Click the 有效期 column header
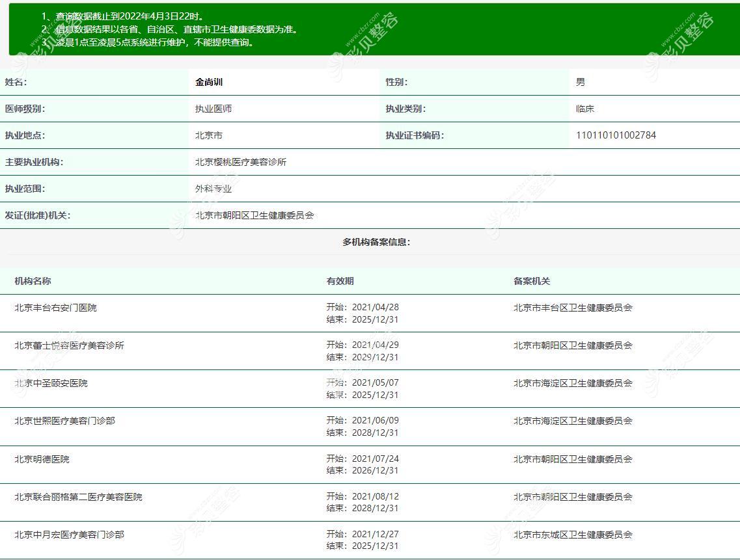 (340, 281)
